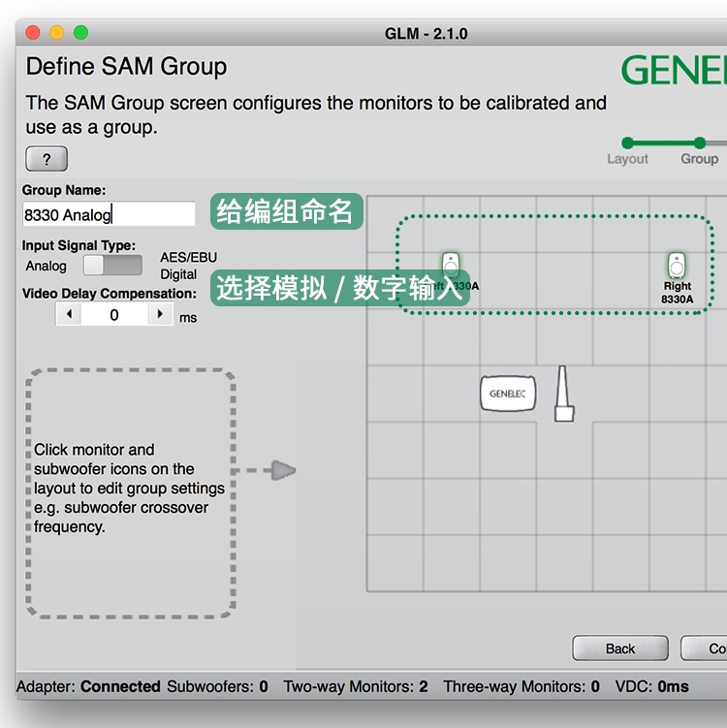
Task: Click 'VDC: 0ms' status entry
Action: [651, 686]
